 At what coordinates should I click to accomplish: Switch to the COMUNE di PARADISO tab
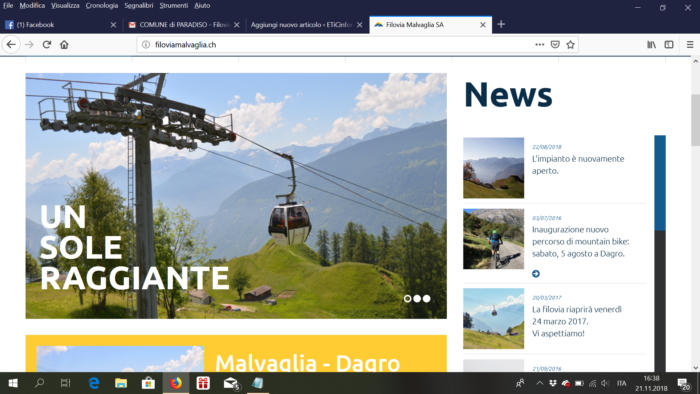(183, 25)
